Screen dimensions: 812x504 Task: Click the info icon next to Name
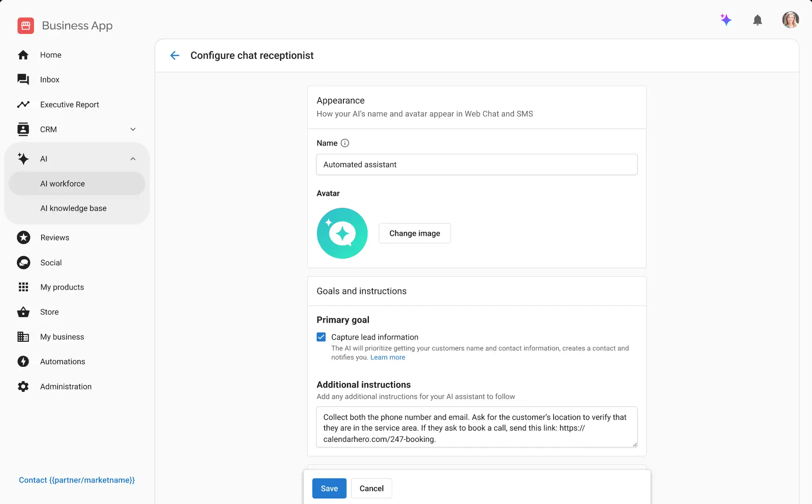tap(345, 143)
